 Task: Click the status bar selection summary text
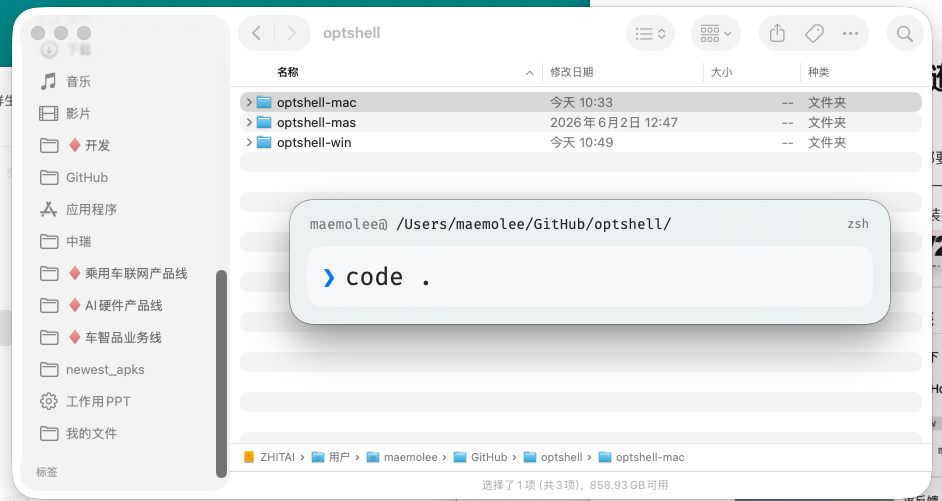575,485
